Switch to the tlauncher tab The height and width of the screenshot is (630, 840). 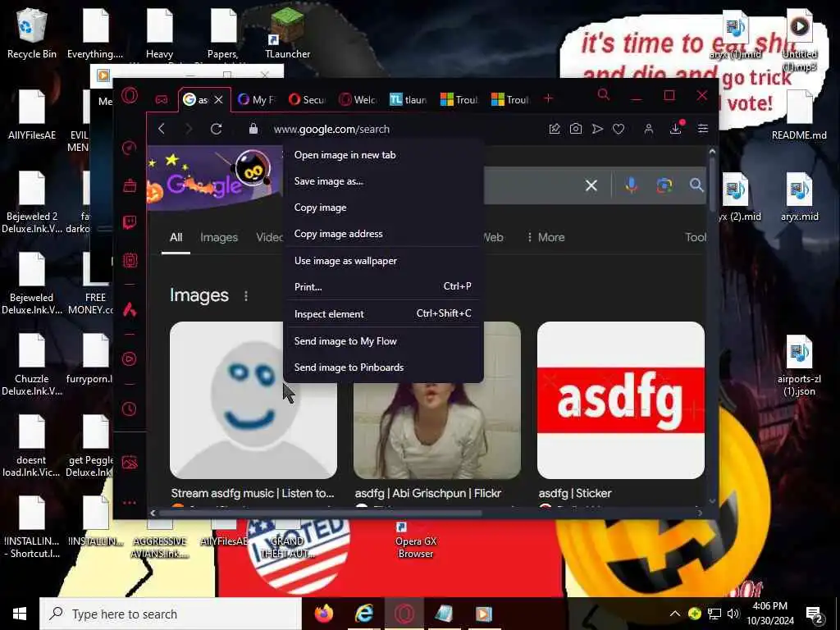point(409,99)
